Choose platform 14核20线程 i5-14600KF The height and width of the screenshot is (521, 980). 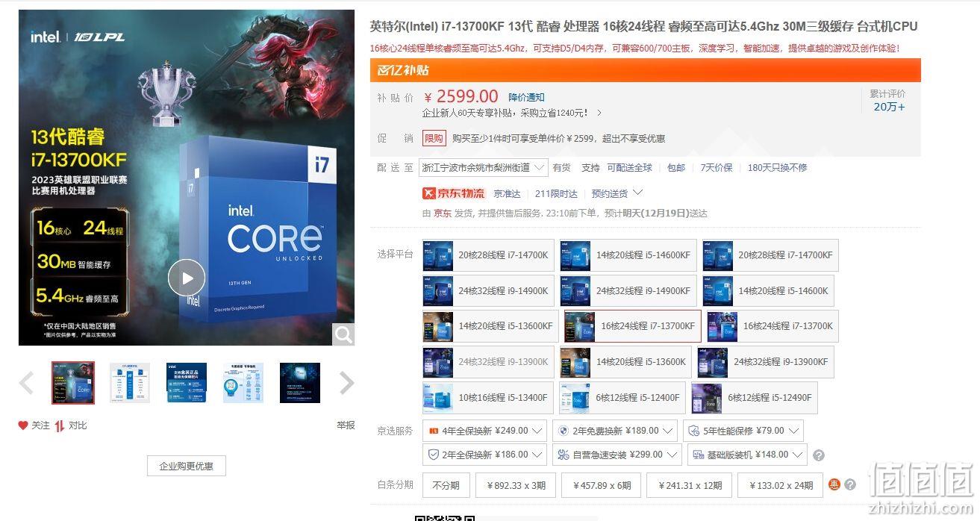(x=628, y=255)
